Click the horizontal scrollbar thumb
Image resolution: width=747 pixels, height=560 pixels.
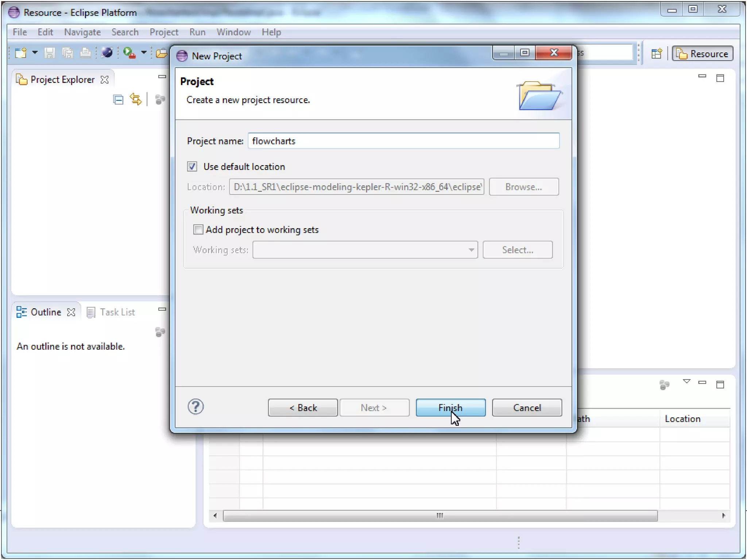pyautogui.click(x=440, y=516)
